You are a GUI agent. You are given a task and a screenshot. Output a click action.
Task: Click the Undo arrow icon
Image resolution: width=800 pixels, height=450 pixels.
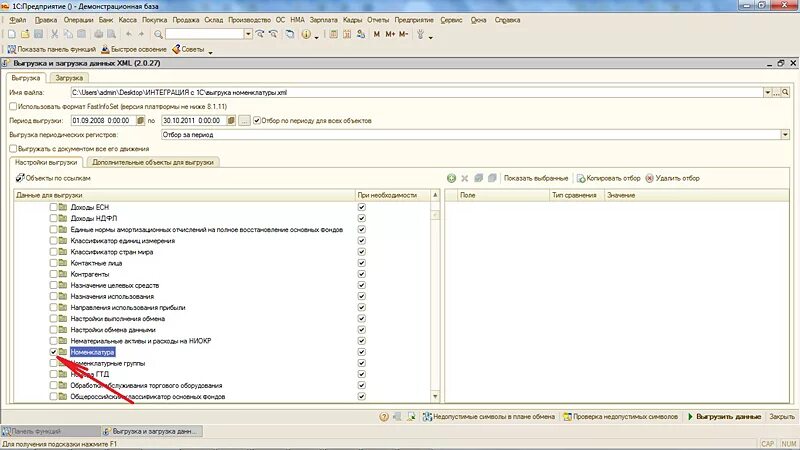pos(129,34)
